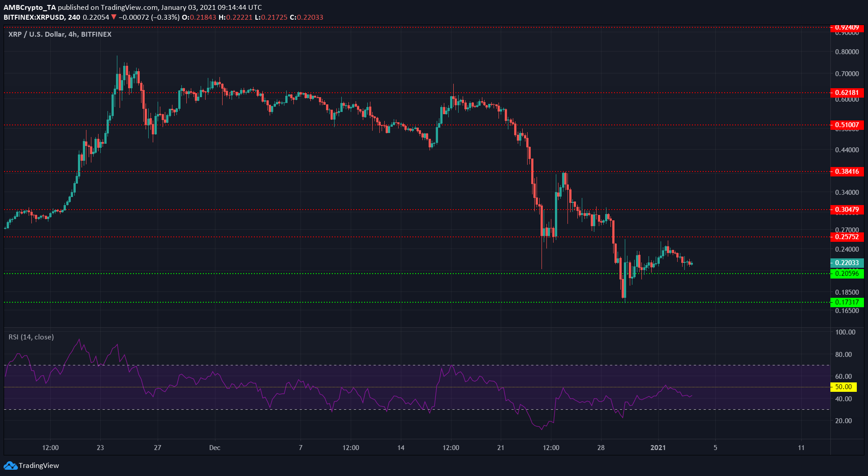
Task: Click the '23' date label on time axis
Action: click(100, 448)
